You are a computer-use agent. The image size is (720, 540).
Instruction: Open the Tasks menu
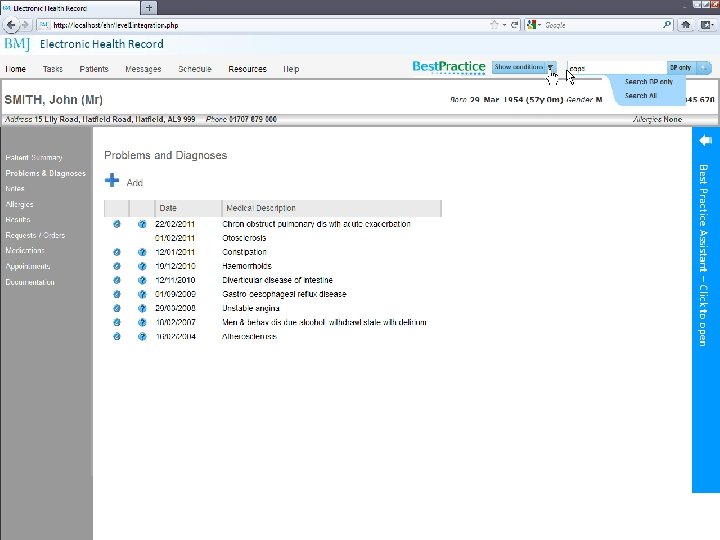coord(52,69)
